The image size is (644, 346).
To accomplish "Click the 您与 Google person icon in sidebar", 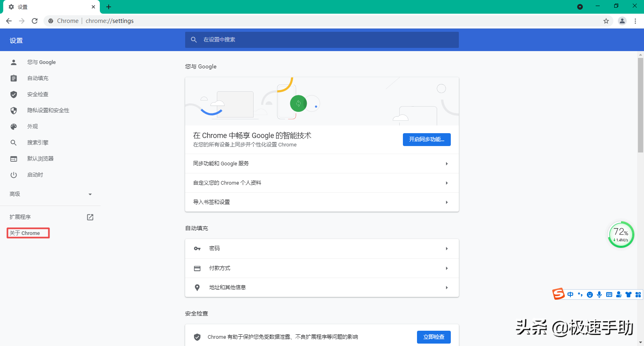I will 14,62.
